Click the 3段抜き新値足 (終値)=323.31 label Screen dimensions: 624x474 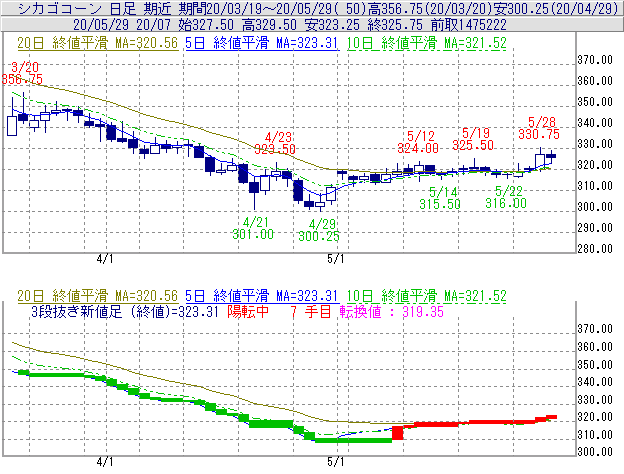point(125,312)
